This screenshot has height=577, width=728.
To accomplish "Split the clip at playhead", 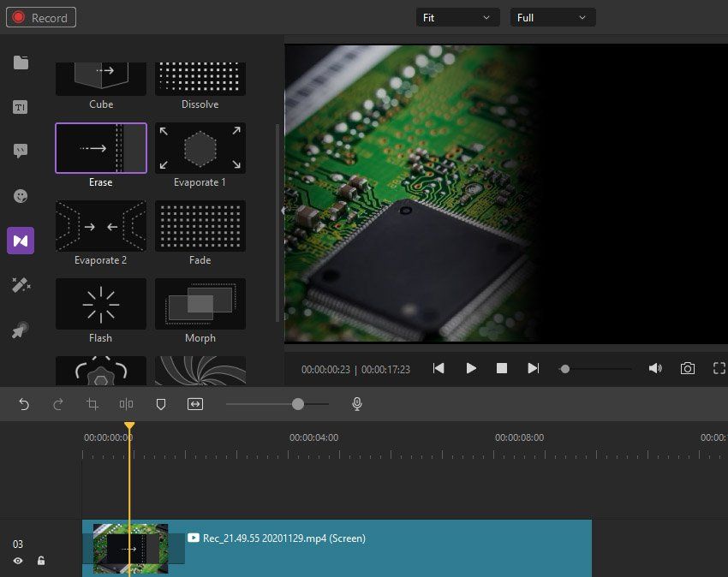I will tap(126, 404).
